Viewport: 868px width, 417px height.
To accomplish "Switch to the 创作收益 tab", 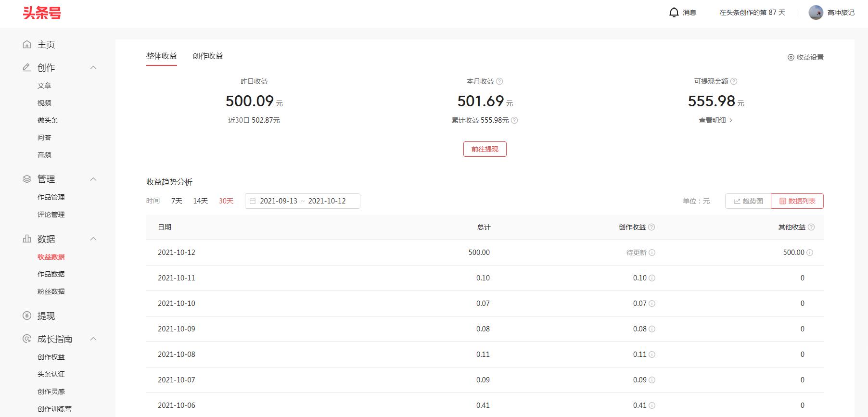I will [x=208, y=56].
